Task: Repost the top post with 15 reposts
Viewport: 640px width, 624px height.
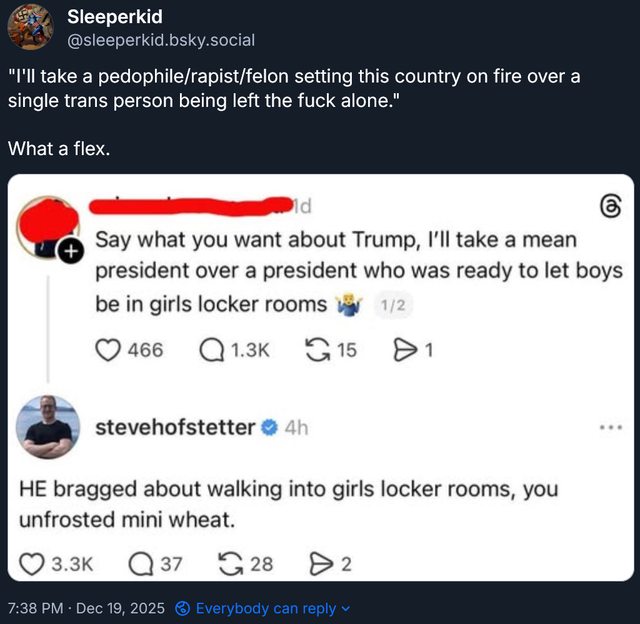Action: click(x=318, y=351)
